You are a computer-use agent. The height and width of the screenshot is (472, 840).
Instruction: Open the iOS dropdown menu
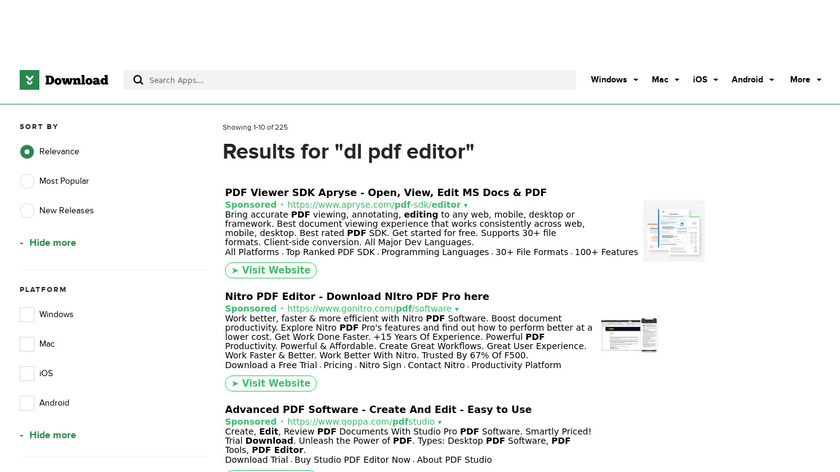(705, 79)
